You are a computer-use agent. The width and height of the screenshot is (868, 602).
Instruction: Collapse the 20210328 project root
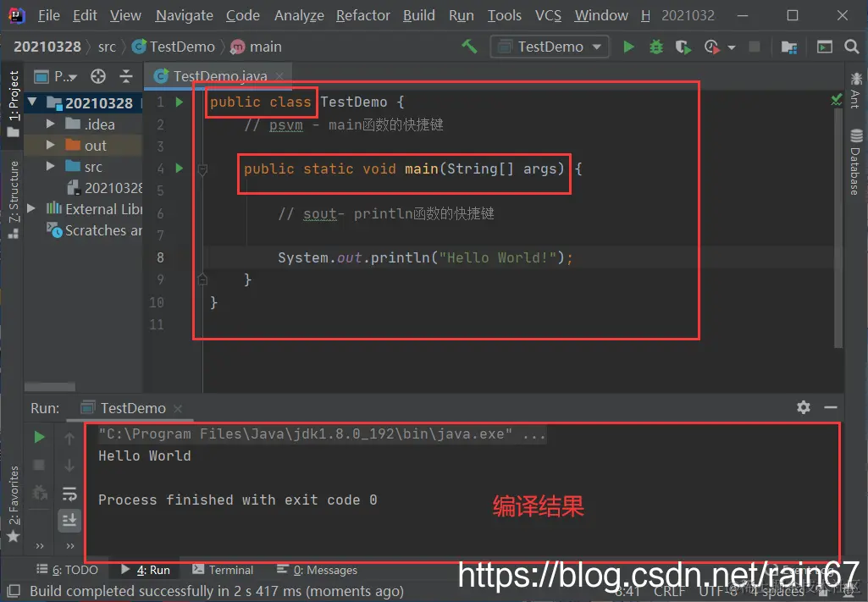tap(32, 102)
